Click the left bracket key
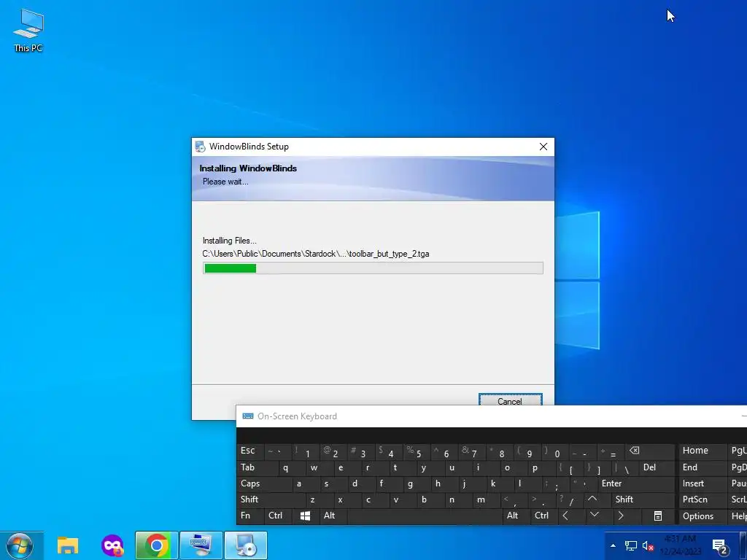 coord(569,467)
